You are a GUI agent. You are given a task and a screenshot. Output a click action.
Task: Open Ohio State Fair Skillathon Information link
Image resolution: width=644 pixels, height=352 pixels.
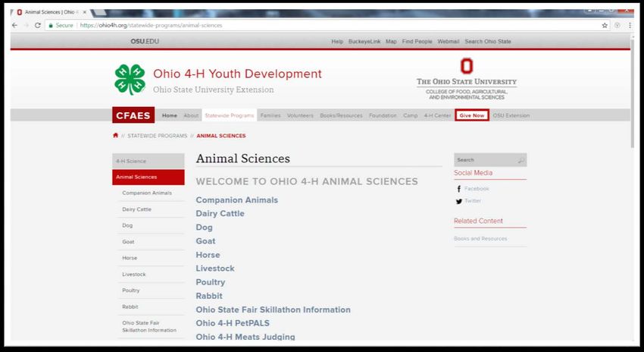pyautogui.click(x=273, y=310)
